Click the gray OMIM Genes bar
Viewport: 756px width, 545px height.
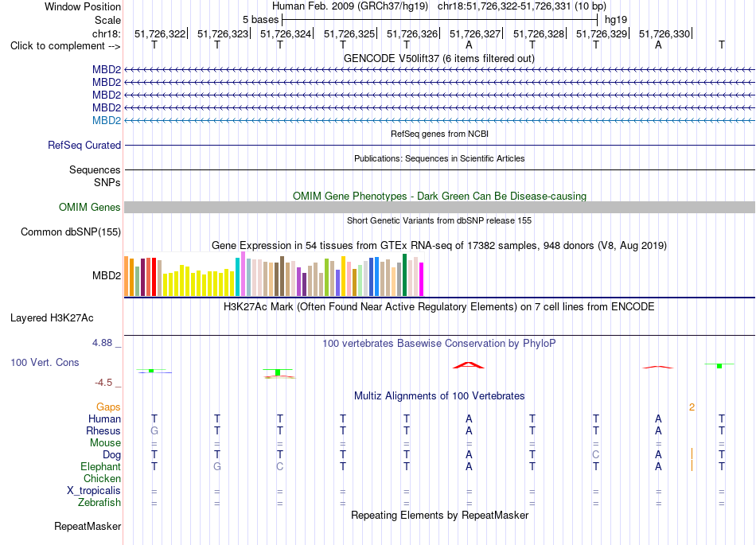[x=440, y=207]
